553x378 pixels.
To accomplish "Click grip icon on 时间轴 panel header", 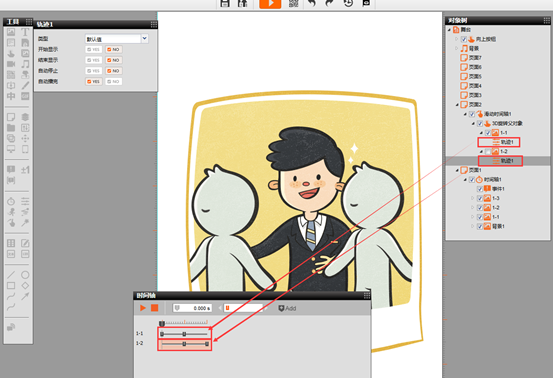I will click(367, 295).
